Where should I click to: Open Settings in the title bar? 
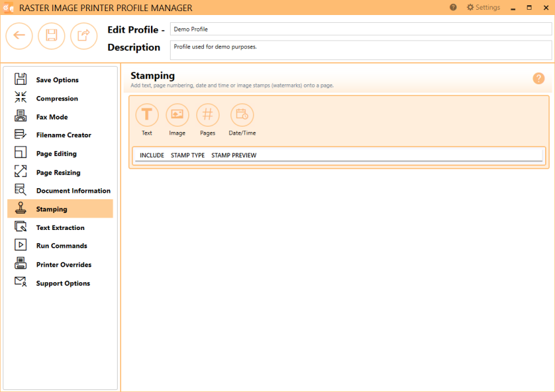click(483, 7)
